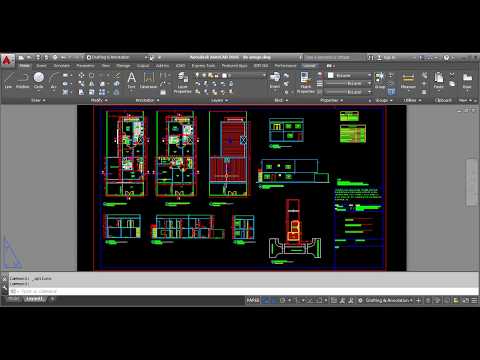This screenshot has height=360, width=480.
Task: Click the Base view tool
Action: pyautogui.click(x=467, y=80)
